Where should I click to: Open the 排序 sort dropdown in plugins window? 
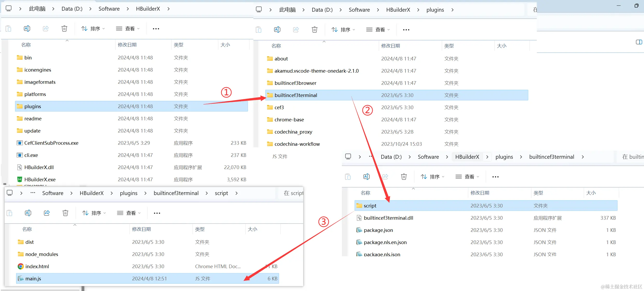tap(343, 30)
